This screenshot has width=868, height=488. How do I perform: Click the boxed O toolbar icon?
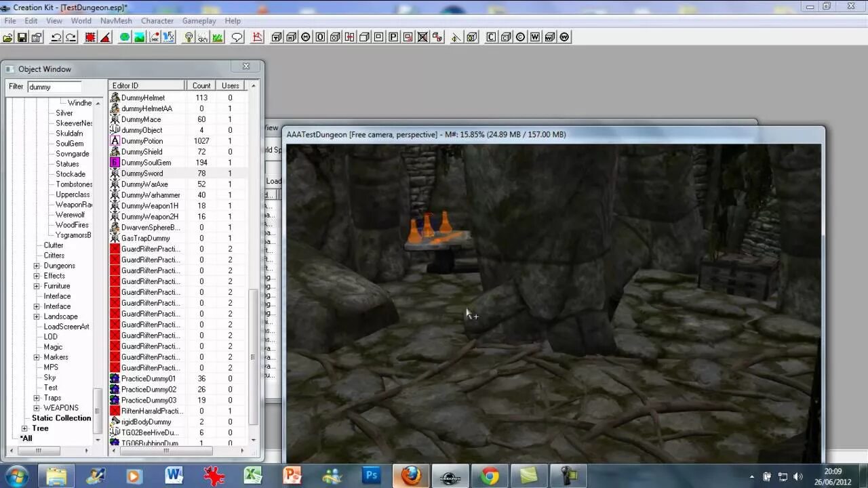click(x=321, y=37)
